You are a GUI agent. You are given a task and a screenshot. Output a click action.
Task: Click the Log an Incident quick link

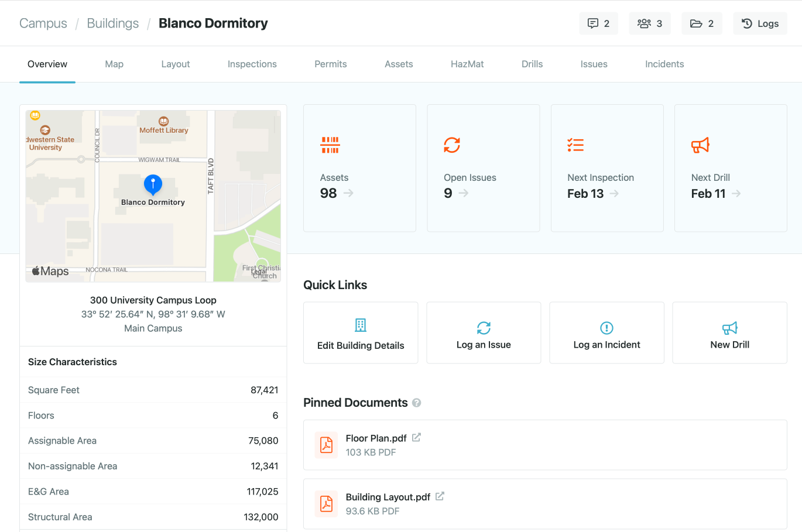606,333
